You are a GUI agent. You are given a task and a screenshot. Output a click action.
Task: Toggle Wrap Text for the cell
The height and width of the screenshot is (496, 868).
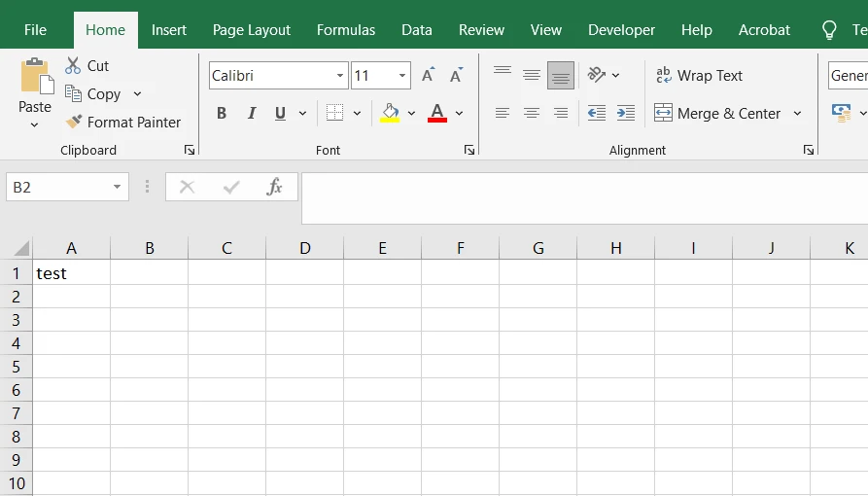click(699, 76)
